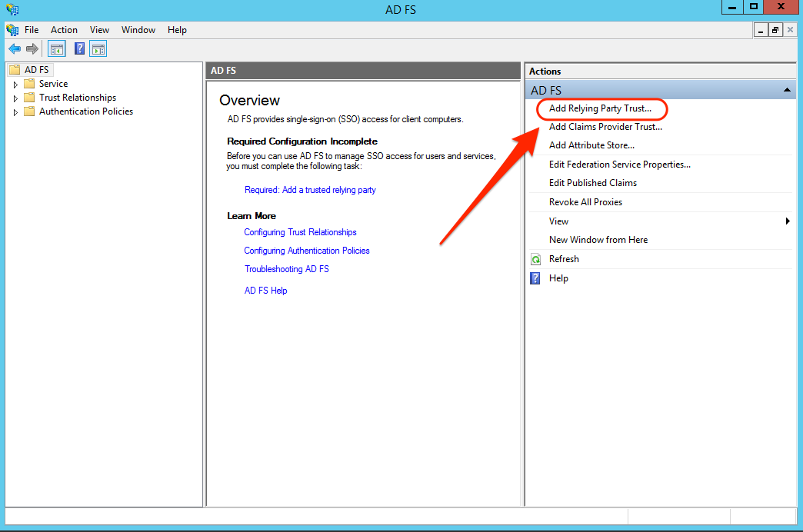Select Authentication Policies in the tree
Screen dimensions: 803x532
tap(86, 111)
